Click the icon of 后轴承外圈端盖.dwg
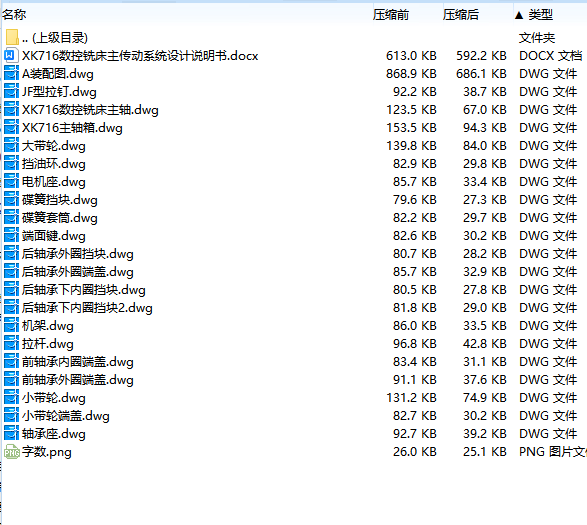The width and height of the screenshot is (587, 525). click(11, 271)
